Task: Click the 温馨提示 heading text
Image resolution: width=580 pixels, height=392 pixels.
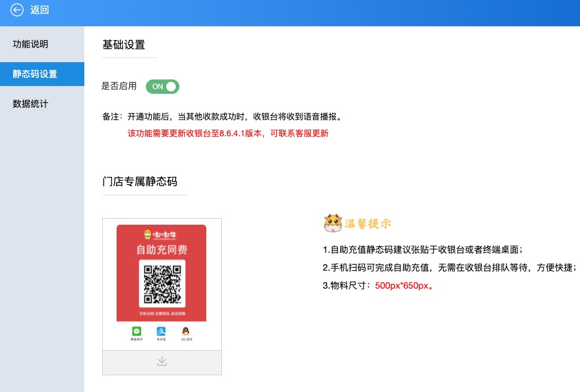Action: pyautogui.click(x=368, y=223)
